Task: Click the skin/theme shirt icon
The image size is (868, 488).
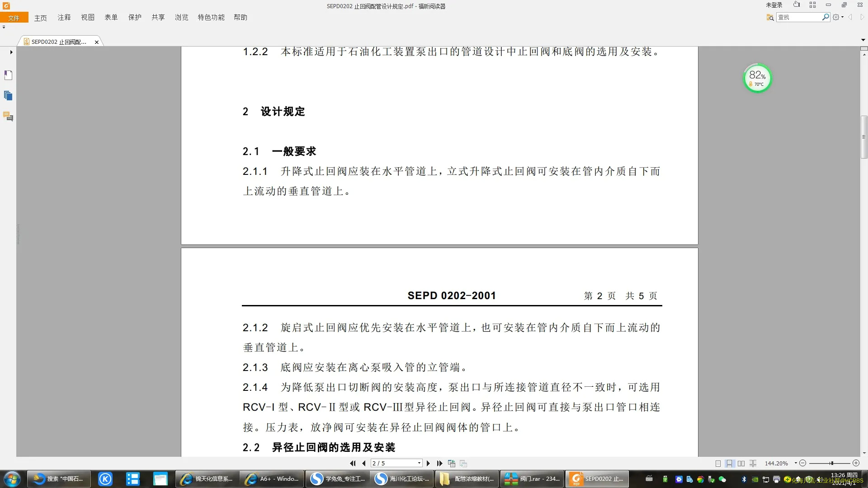Action: (797, 5)
